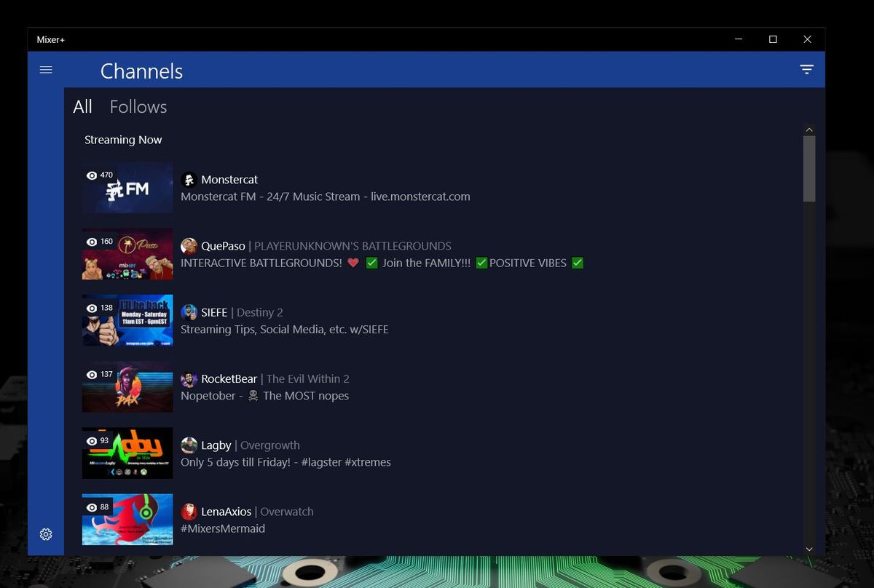Image resolution: width=874 pixels, height=588 pixels.
Task: Switch to the Follows tab
Action: click(x=138, y=106)
